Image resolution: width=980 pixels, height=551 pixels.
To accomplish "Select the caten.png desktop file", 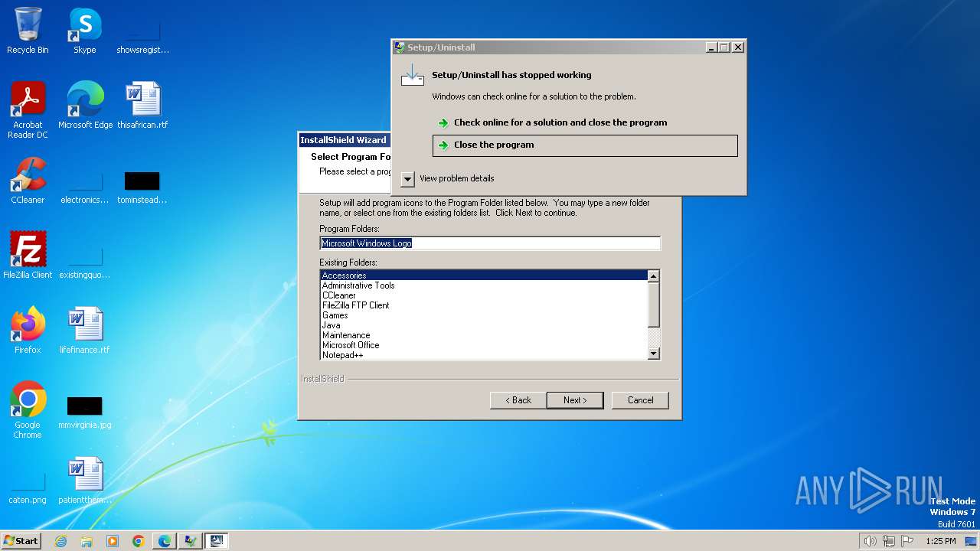I will [28, 488].
